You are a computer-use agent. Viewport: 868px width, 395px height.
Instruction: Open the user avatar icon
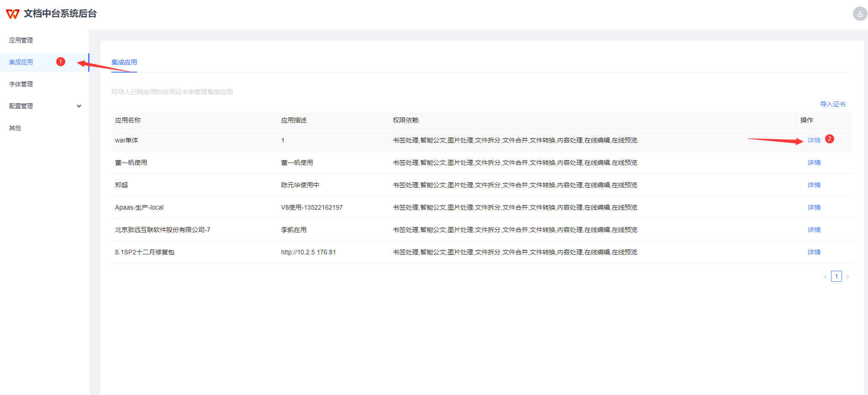pyautogui.click(x=860, y=14)
